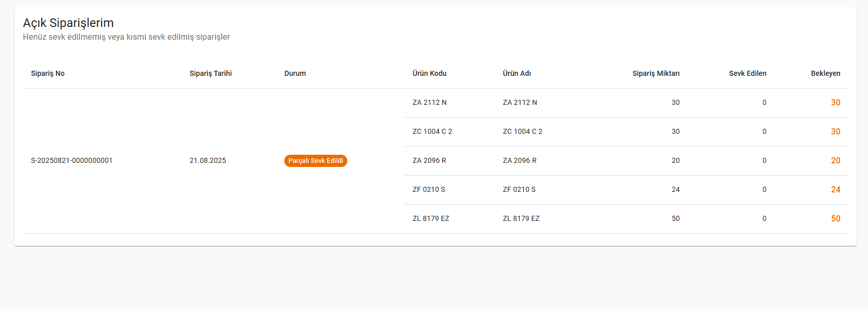Select ZA 2112 N in Ürün Kodu column

pyautogui.click(x=429, y=102)
